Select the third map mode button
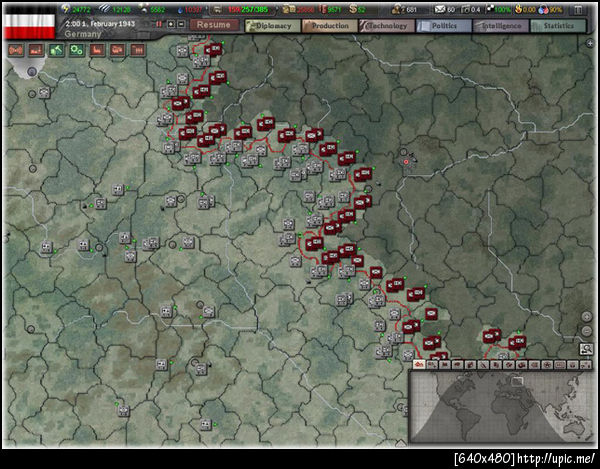This screenshot has height=469, width=600. [445, 365]
